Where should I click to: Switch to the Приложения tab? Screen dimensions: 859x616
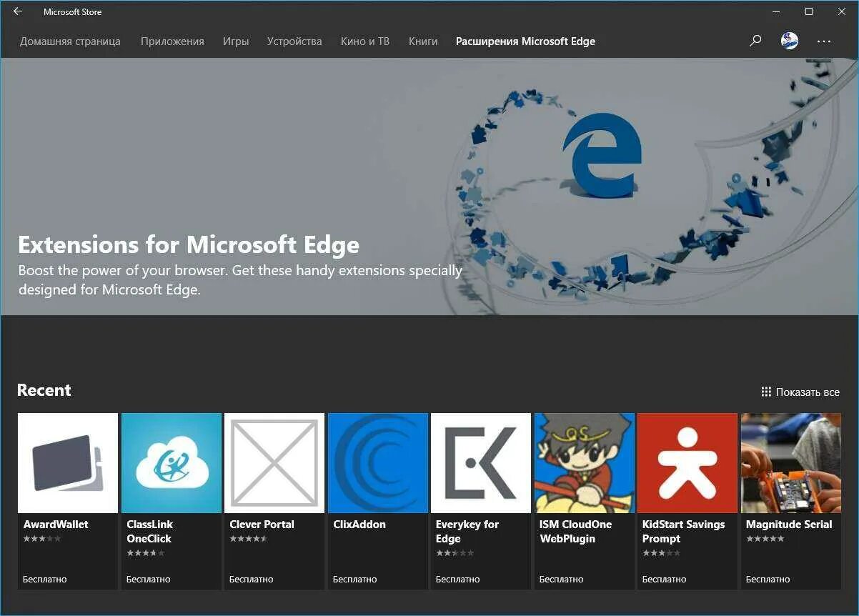(x=172, y=41)
